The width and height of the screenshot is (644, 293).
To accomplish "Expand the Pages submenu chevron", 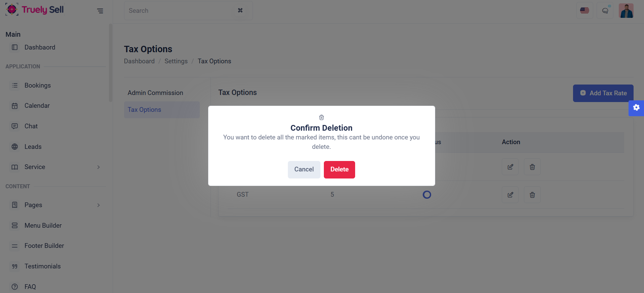I will coord(99,205).
